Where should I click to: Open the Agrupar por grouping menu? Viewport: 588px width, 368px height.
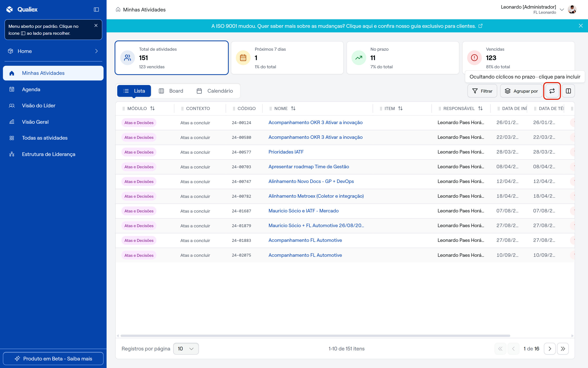[x=521, y=91]
